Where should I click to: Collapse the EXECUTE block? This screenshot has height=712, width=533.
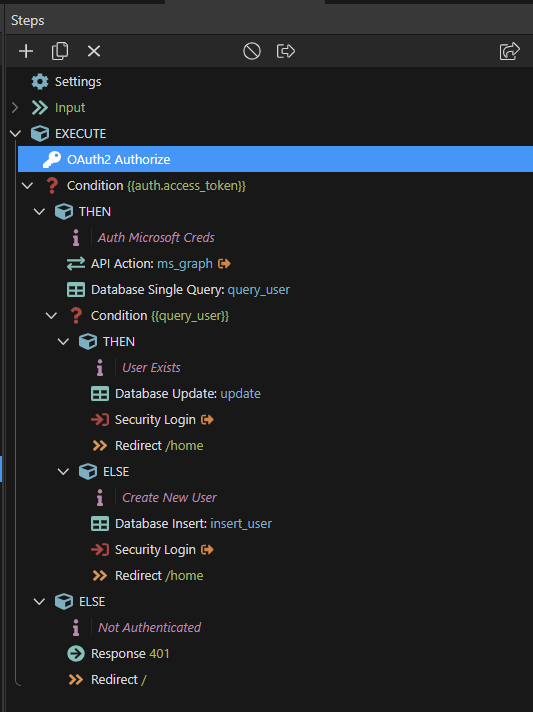tap(15, 134)
